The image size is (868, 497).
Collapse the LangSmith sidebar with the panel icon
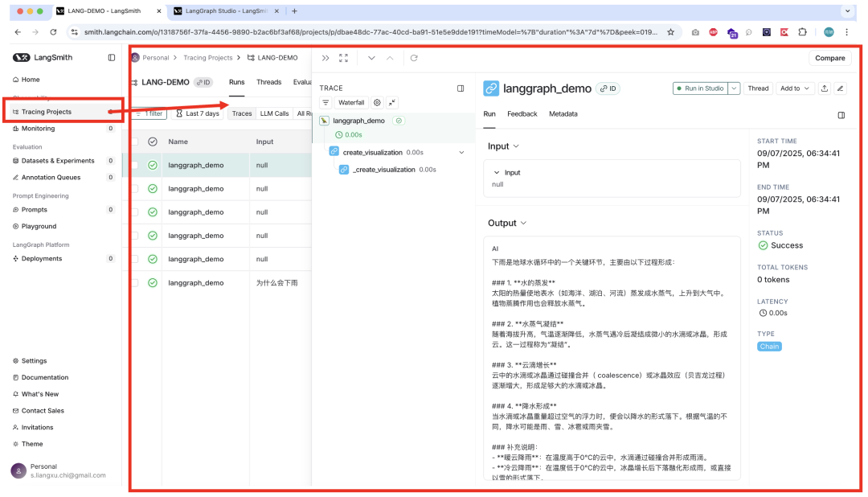click(x=111, y=58)
